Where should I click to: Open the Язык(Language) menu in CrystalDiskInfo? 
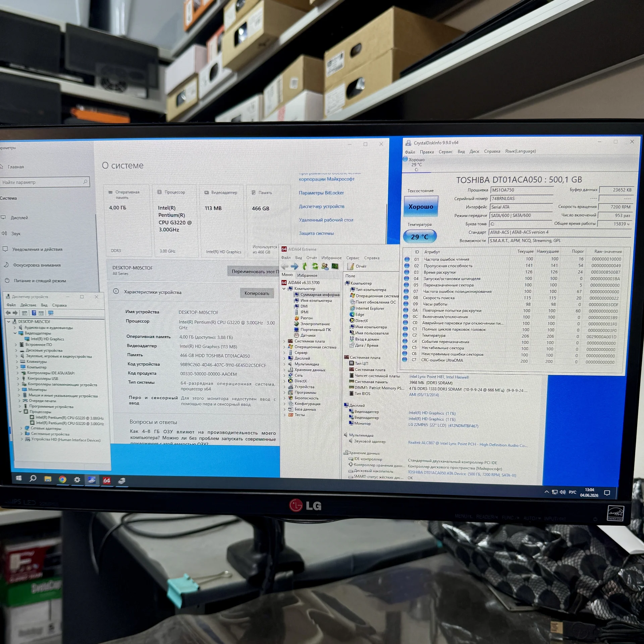(520, 151)
